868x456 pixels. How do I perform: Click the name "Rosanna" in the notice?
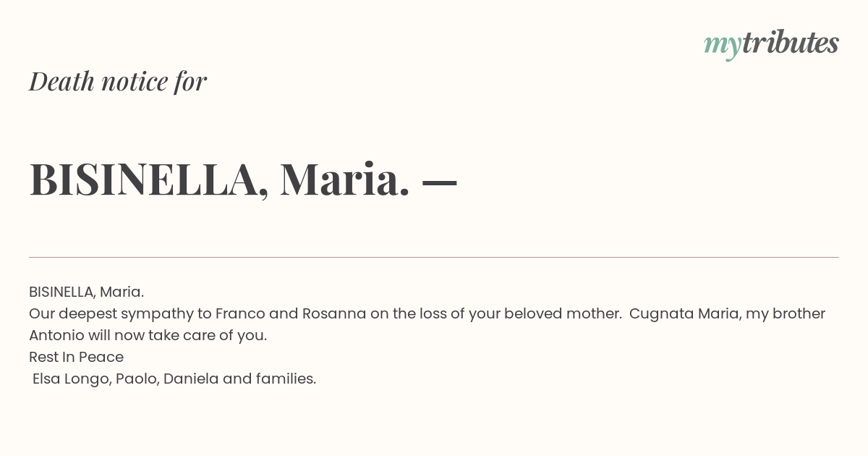point(334,313)
